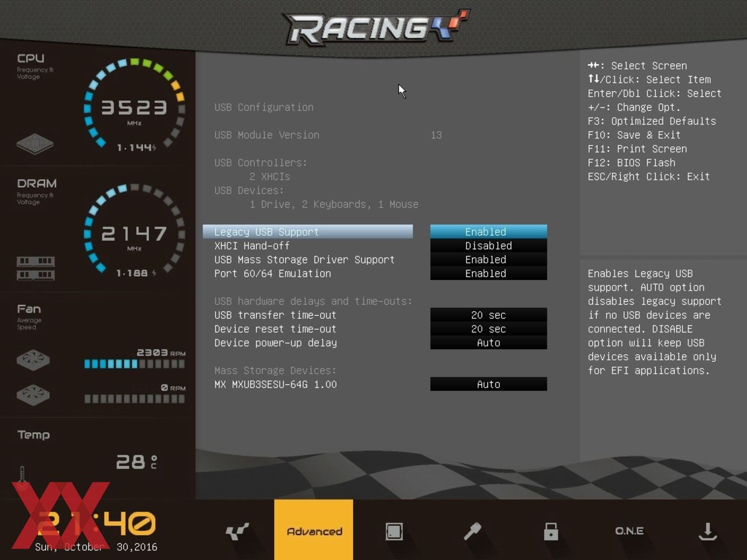
Task: Change MX MXUB3SESU-64G Auto value
Action: (x=488, y=384)
